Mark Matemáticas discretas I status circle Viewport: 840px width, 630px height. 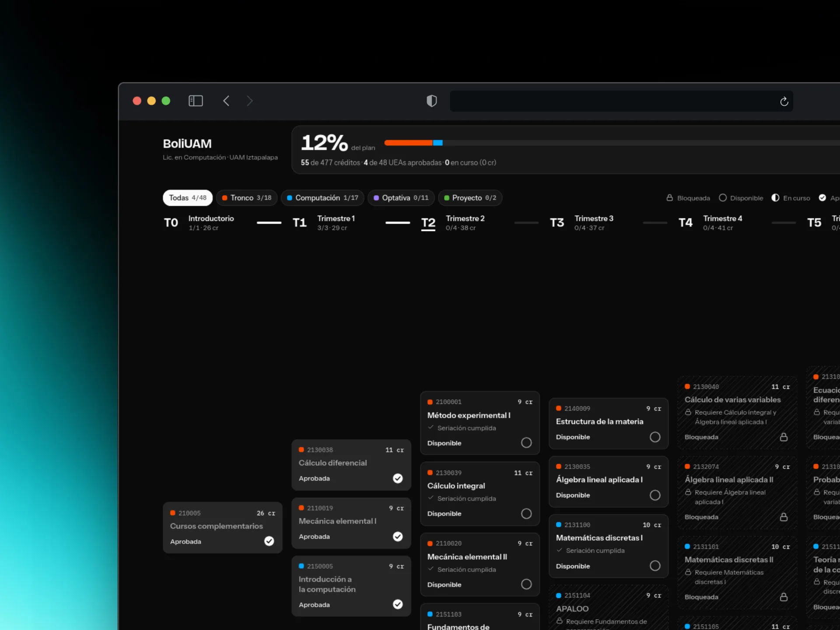655,566
